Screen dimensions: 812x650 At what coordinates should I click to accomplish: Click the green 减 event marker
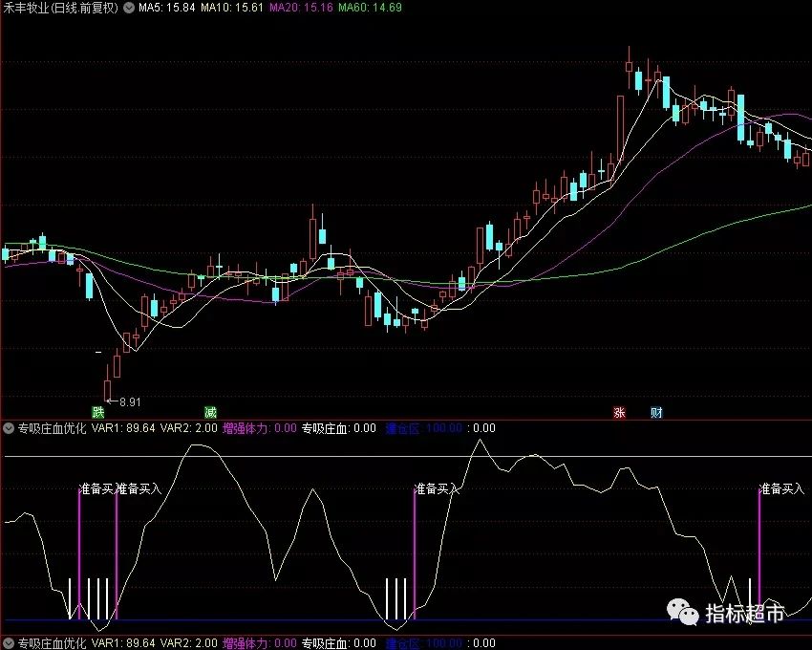tap(209, 413)
